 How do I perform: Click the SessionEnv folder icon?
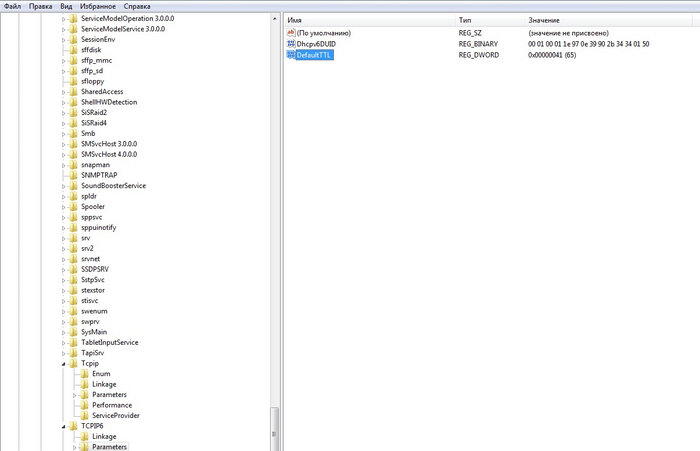(x=74, y=39)
